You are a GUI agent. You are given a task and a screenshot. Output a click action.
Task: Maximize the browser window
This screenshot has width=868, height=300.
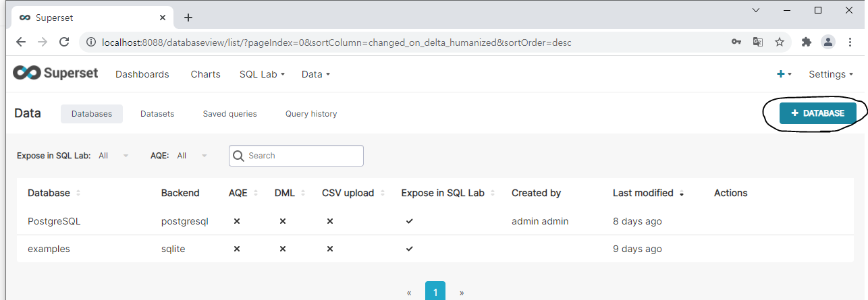pos(818,10)
